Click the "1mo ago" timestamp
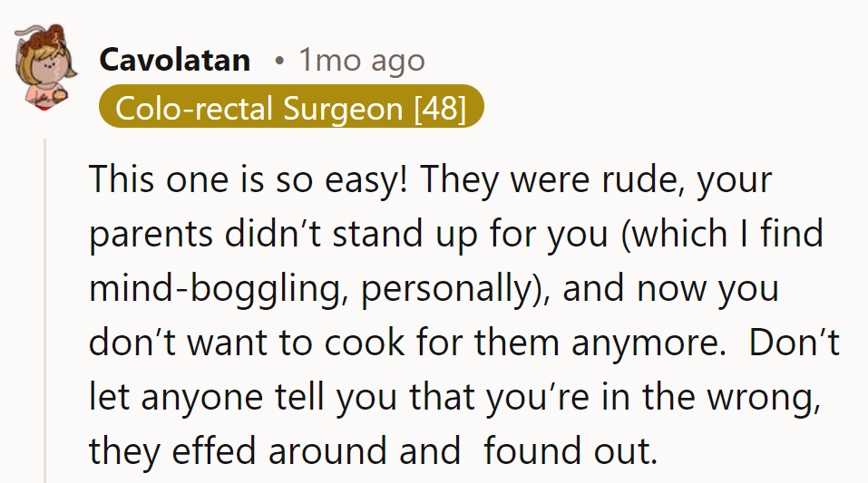The width and height of the screenshot is (868, 483). click(361, 61)
